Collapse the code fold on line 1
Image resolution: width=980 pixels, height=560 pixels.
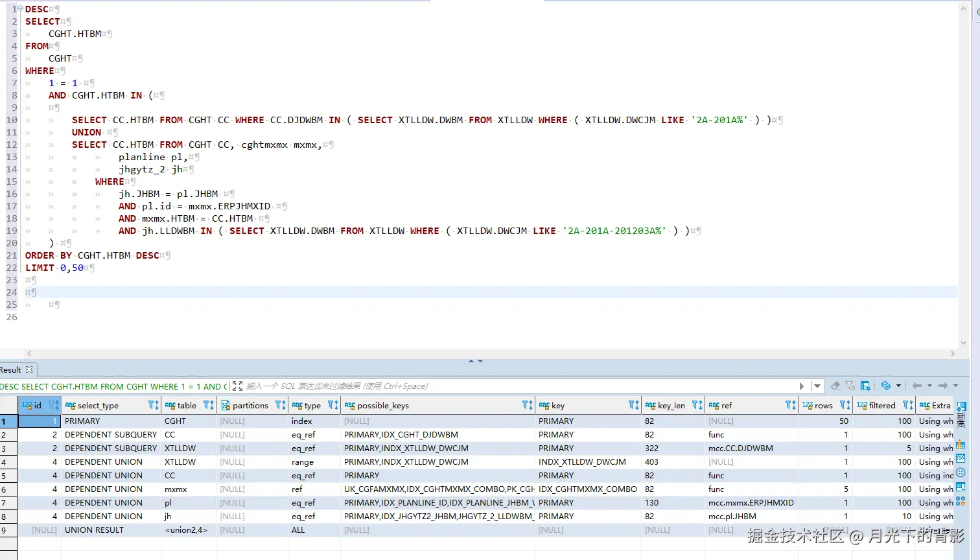[21, 9]
